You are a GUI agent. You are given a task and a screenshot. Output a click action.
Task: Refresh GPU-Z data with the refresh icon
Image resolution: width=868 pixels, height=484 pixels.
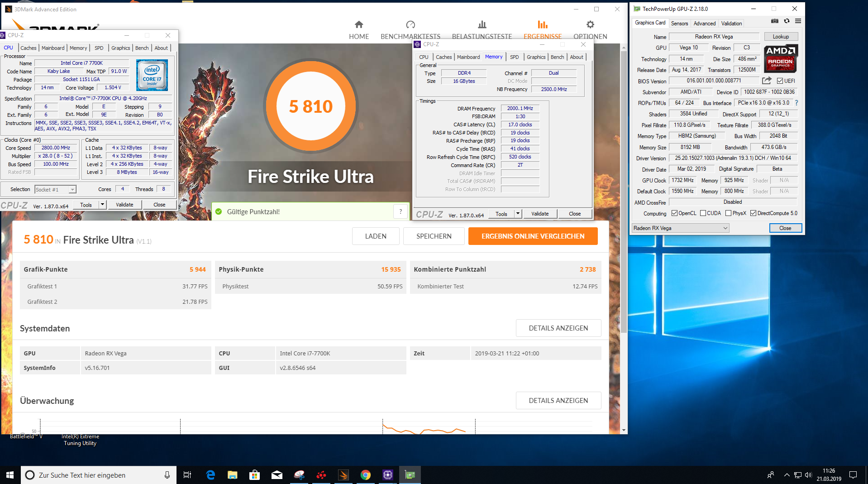(787, 21)
